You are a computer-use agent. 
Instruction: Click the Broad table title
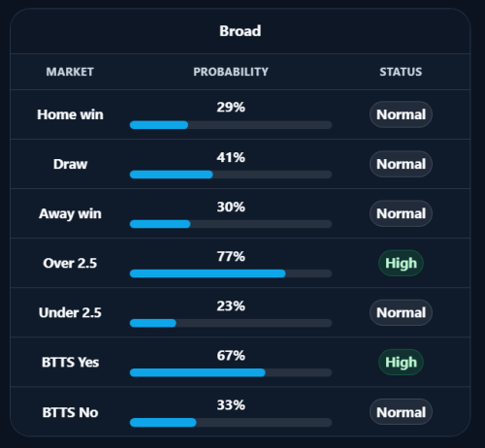tap(241, 31)
